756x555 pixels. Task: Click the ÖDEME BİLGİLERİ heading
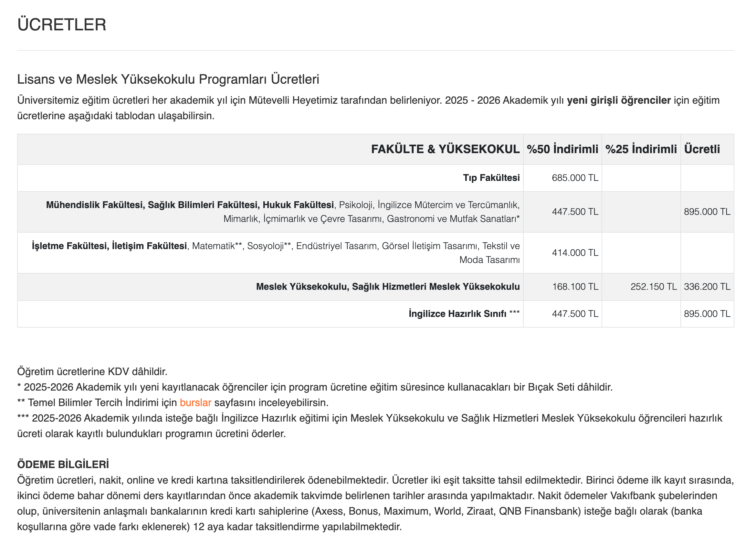63,464
